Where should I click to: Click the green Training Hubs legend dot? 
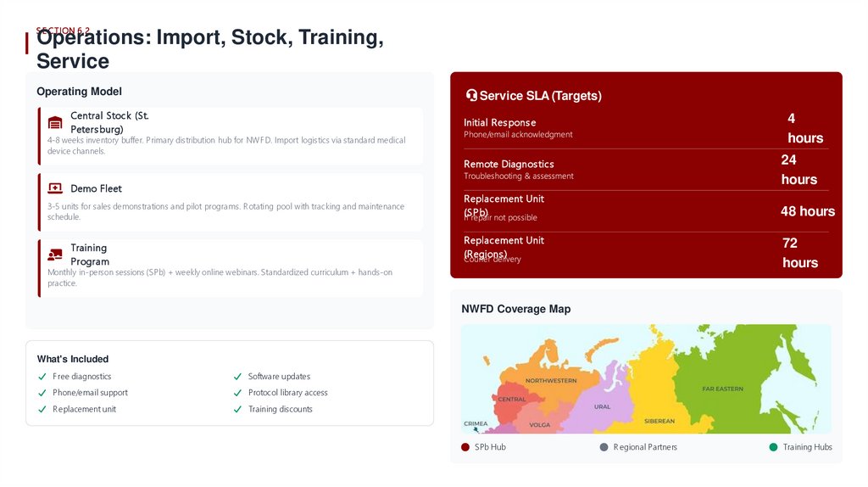point(773,447)
